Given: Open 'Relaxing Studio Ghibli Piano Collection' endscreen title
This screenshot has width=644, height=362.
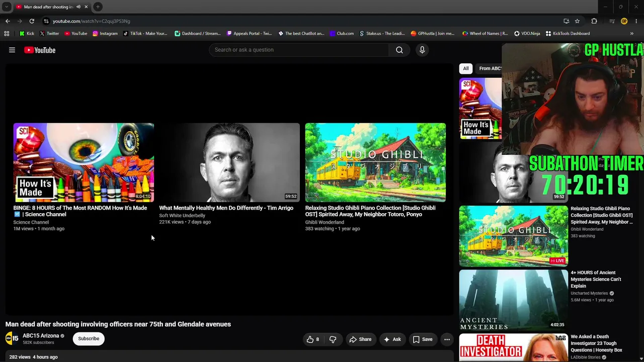Looking at the screenshot, I should [x=370, y=211].
